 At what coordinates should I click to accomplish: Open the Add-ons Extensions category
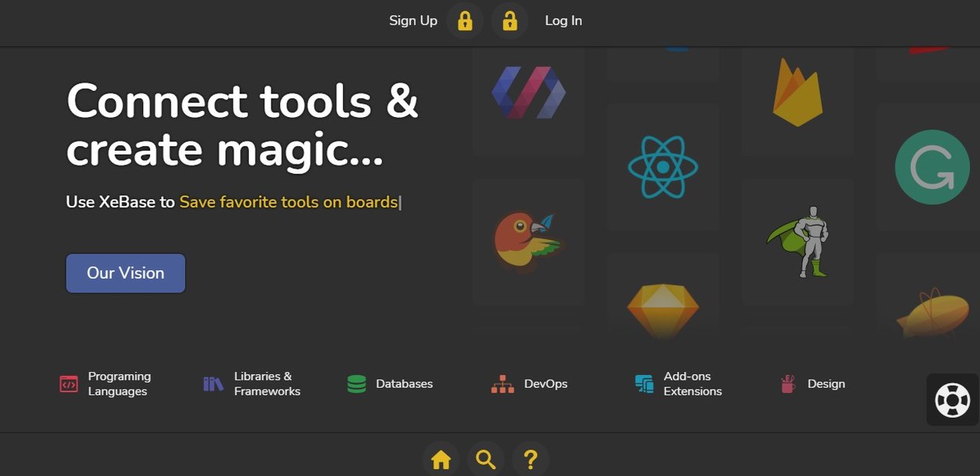(x=693, y=384)
